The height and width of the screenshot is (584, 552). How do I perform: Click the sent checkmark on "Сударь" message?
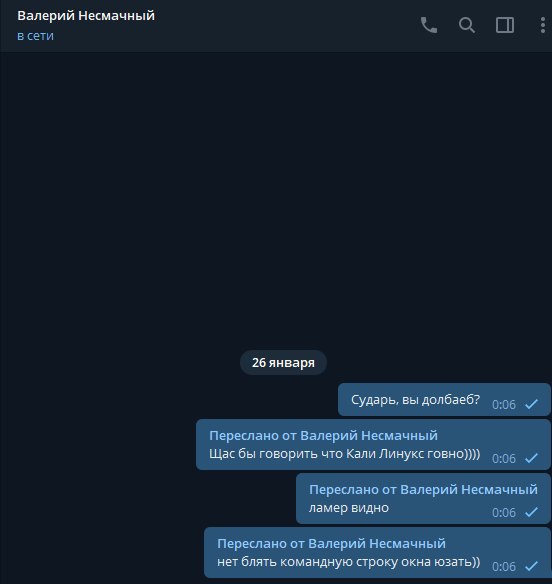(532, 404)
